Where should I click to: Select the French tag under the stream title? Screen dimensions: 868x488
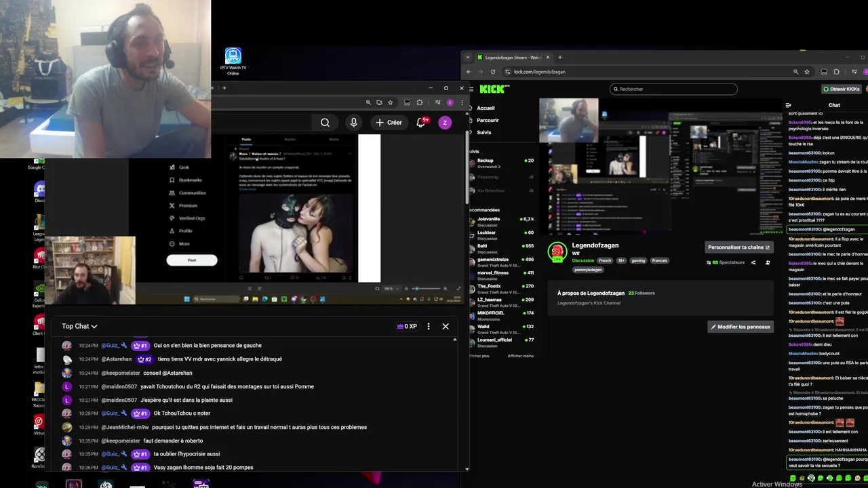[x=605, y=260]
